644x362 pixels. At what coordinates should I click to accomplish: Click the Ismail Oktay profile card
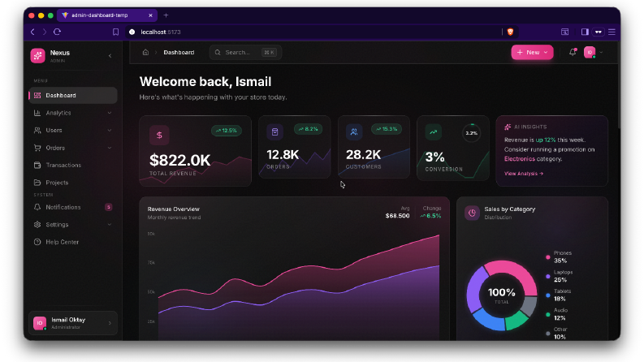pyautogui.click(x=73, y=323)
